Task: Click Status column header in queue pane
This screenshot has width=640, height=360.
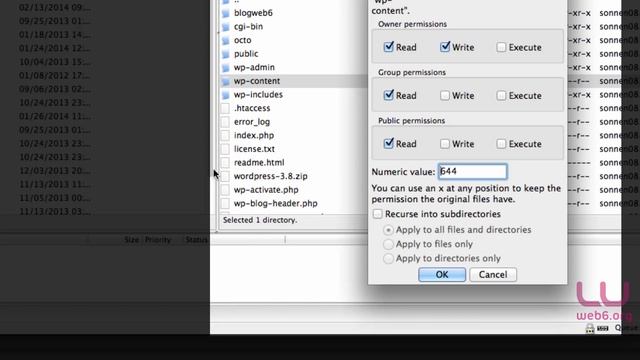Action: (x=196, y=240)
